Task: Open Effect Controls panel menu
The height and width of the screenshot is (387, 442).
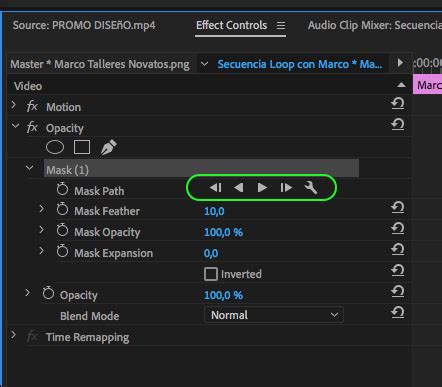Action: (281, 25)
